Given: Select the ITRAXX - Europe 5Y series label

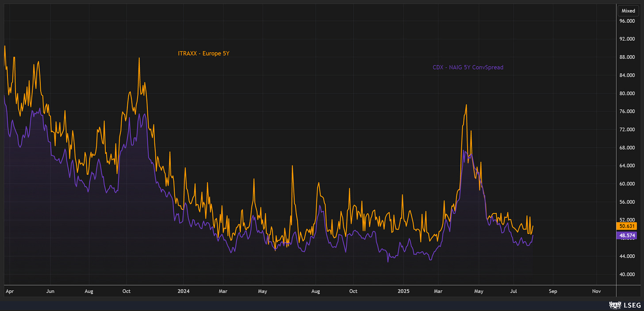Looking at the screenshot, I should click(x=203, y=53).
